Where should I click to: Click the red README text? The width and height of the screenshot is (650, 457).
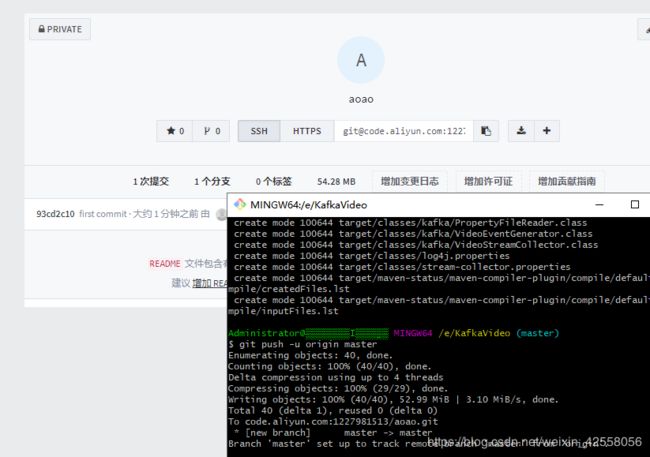tap(165, 264)
